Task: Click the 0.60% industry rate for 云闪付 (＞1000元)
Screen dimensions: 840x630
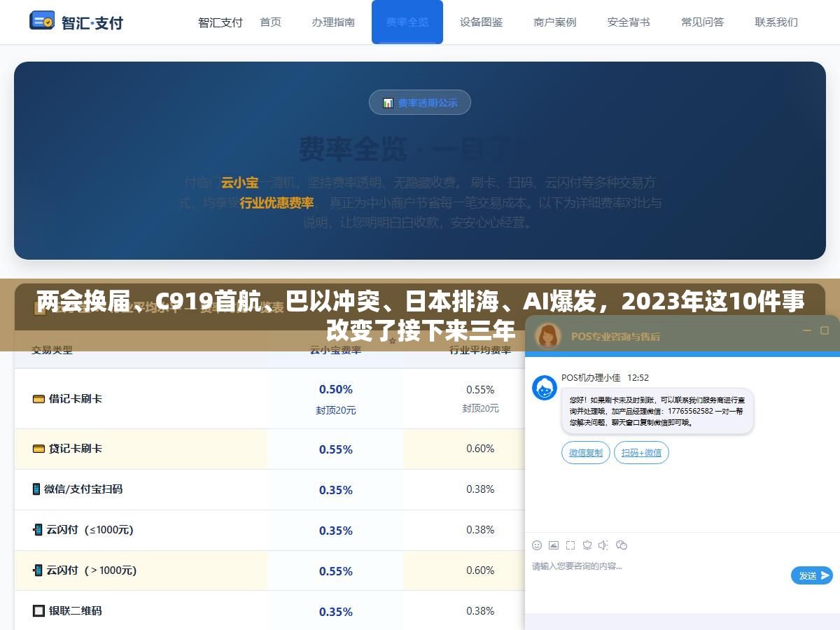Action: (x=481, y=570)
